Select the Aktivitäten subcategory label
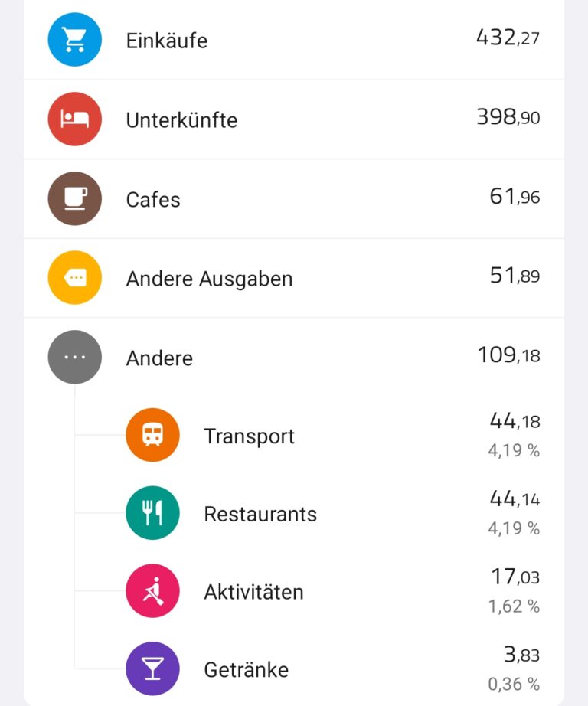This screenshot has width=588, height=706. [x=254, y=592]
